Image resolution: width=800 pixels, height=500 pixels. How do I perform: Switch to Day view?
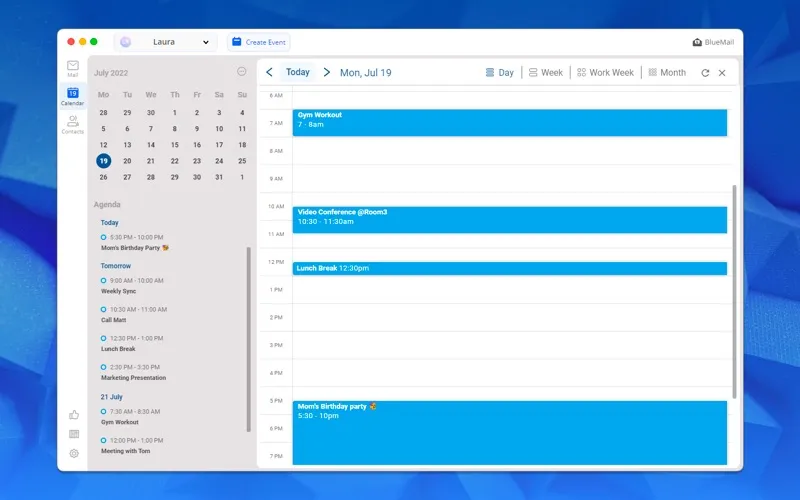point(499,72)
